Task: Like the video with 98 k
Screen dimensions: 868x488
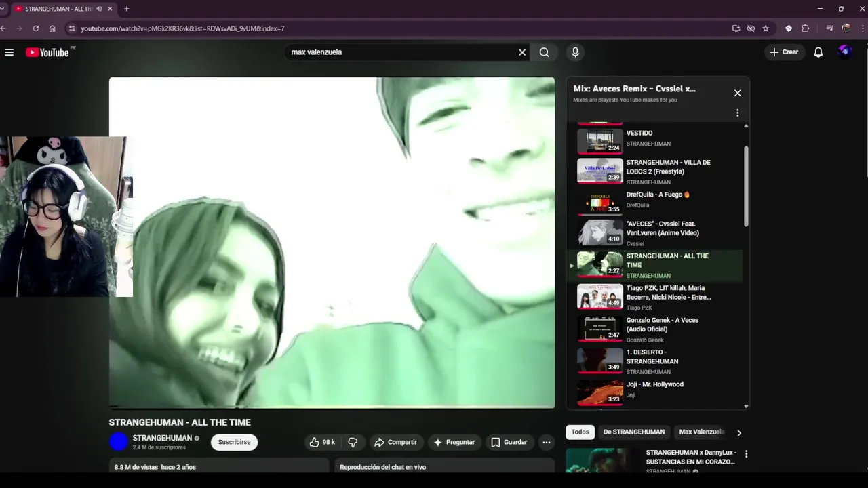Action: (x=322, y=442)
